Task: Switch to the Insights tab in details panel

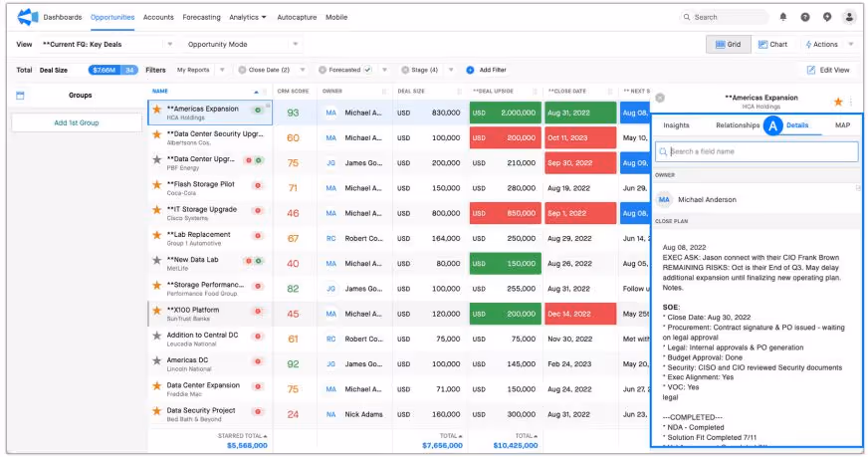Action: pos(676,125)
